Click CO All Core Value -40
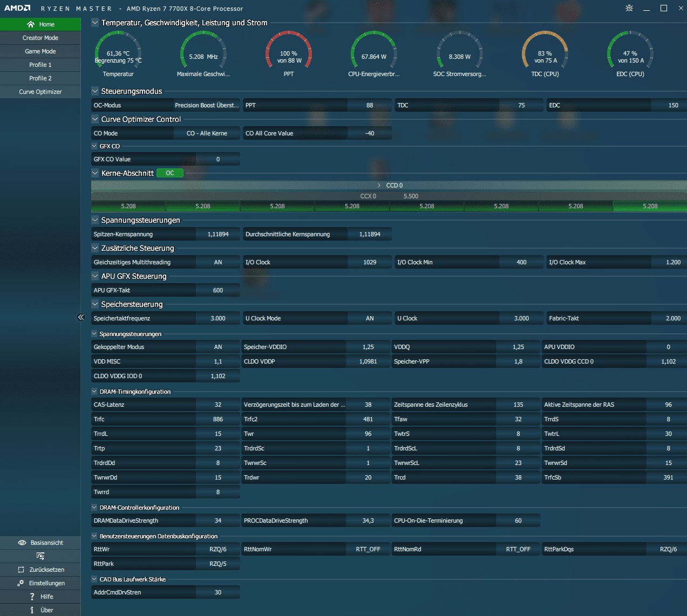 pyautogui.click(x=370, y=133)
